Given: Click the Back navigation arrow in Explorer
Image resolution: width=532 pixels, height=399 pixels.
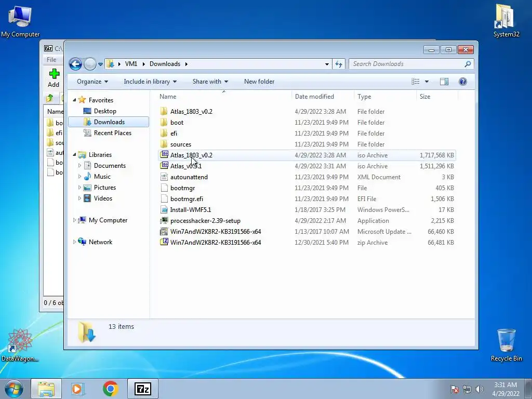Looking at the screenshot, I should coord(75,64).
